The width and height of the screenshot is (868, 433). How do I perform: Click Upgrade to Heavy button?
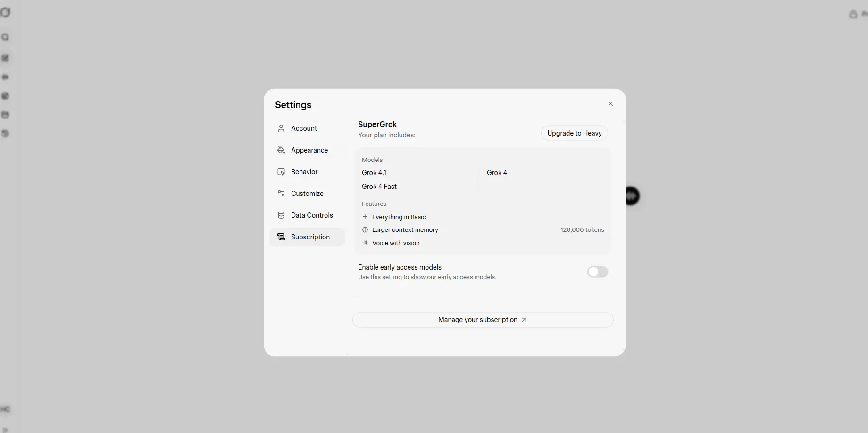click(575, 133)
